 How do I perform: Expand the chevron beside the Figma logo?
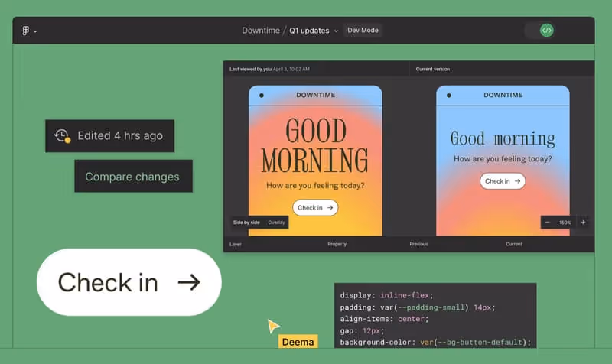coord(35,31)
